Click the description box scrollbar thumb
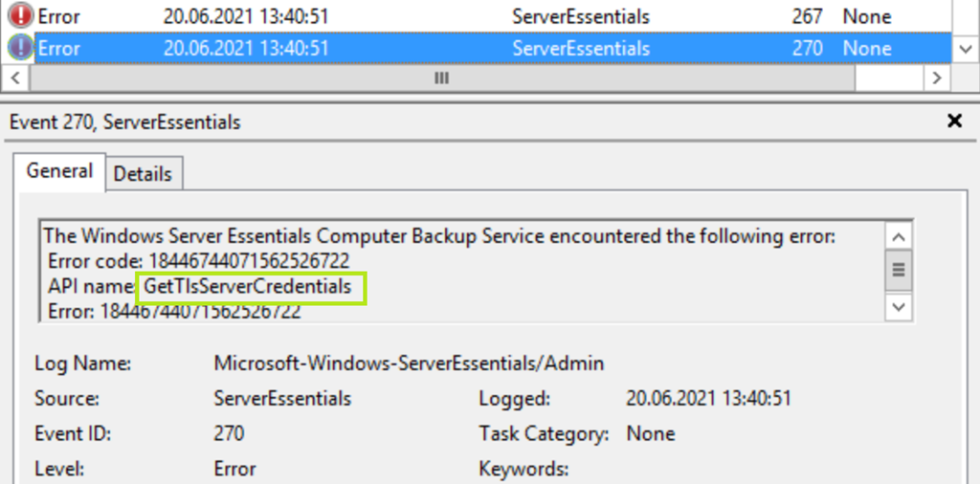The width and height of the screenshot is (980, 484). point(899,269)
